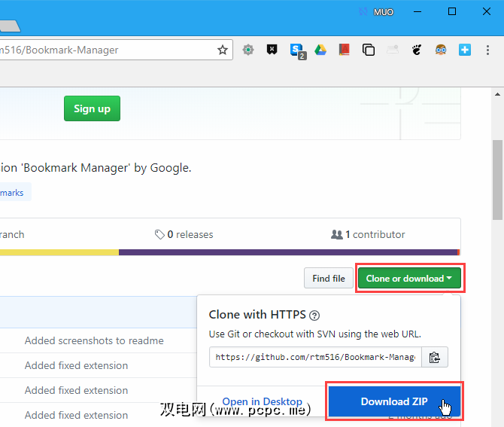
Task: Open commit 'Added screenshots to readme'
Action: pyautogui.click(x=94, y=340)
